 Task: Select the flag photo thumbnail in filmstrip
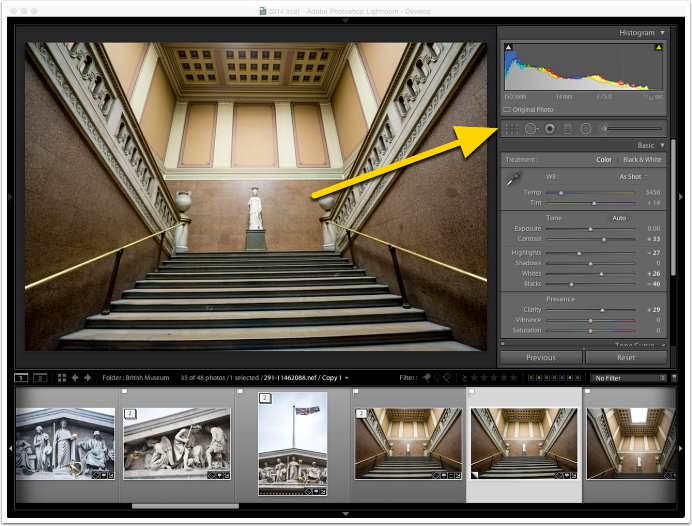[293, 444]
